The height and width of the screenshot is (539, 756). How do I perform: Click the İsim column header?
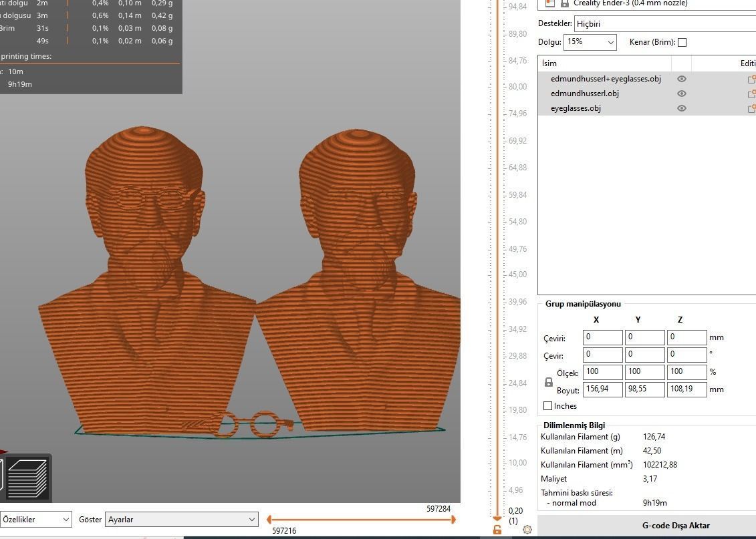click(x=605, y=63)
